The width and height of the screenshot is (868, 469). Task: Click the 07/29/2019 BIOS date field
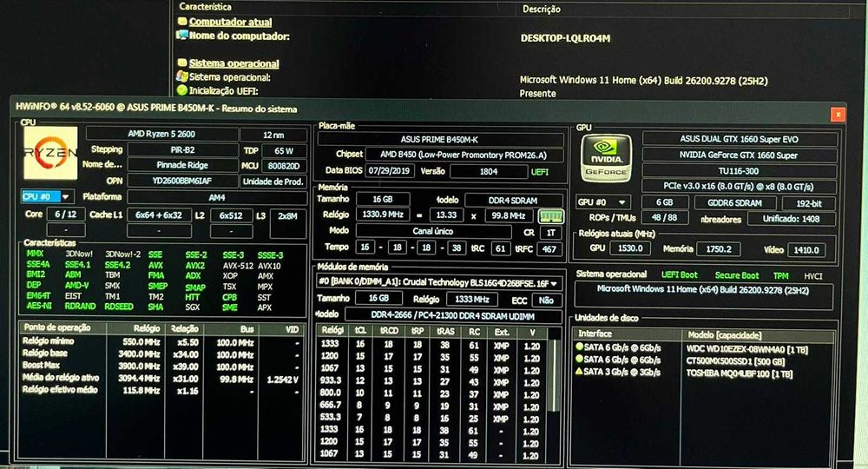[389, 171]
